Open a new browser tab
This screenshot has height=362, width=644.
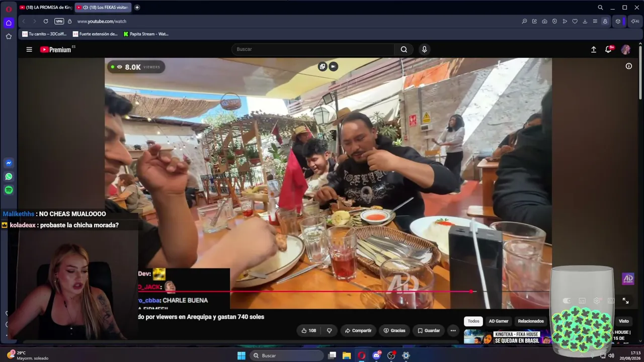click(x=137, y=8)
